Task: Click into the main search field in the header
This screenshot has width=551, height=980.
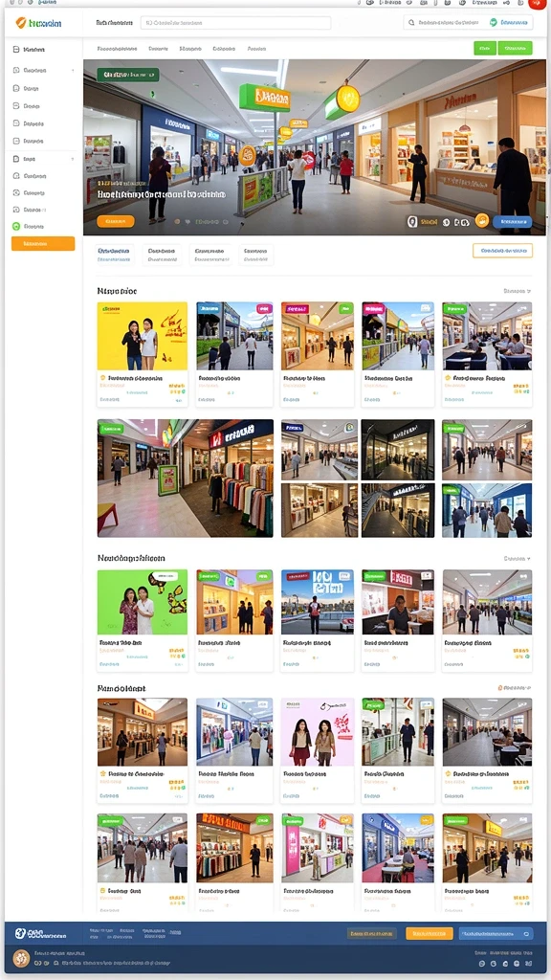Action: [235, 23]
